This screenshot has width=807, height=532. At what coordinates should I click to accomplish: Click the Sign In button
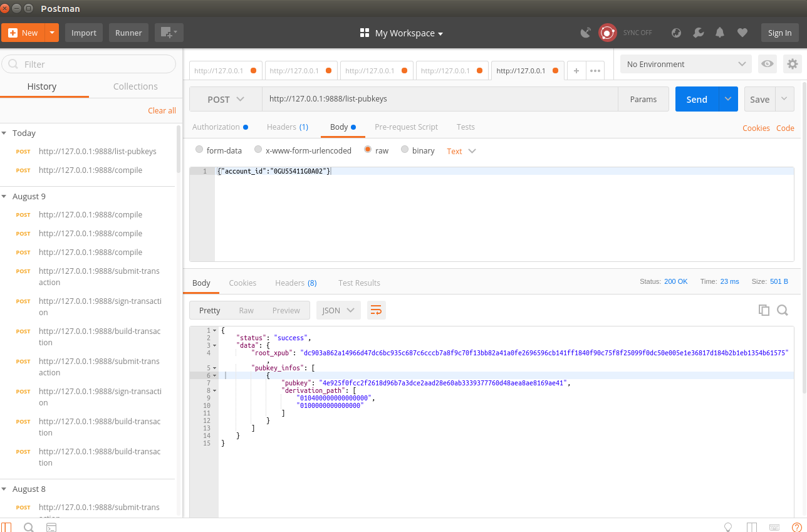pos(779,33)
